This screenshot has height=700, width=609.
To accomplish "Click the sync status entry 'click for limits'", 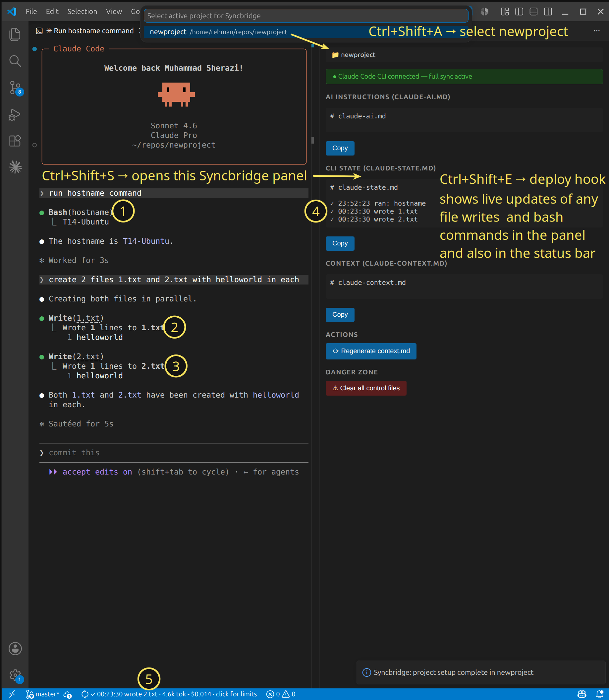I will (x=169, y=694).
